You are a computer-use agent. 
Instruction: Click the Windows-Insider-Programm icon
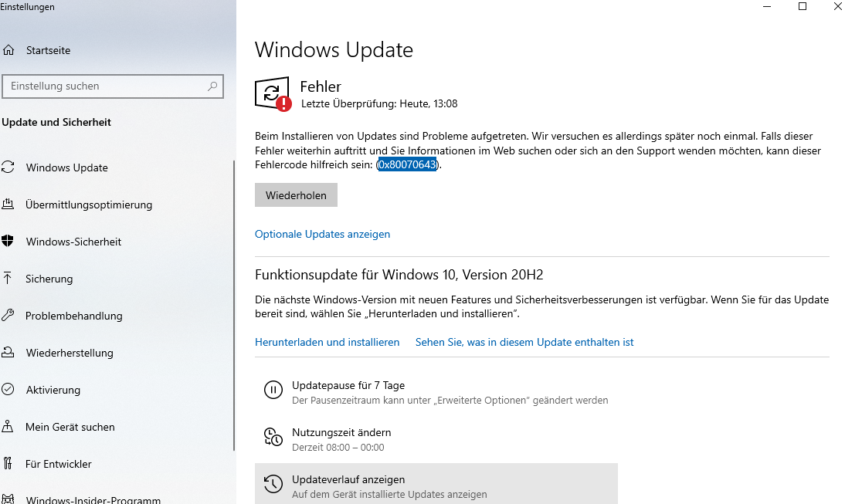(x=8, y=499)
